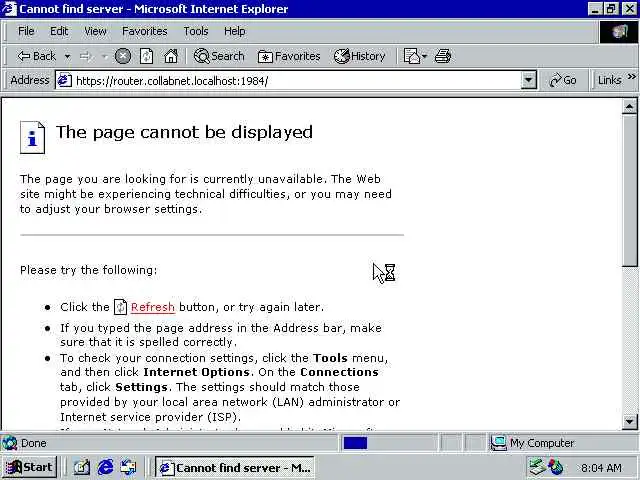Open the Favorites pane from toolbar
640x480 pixels.
[289, 56]
